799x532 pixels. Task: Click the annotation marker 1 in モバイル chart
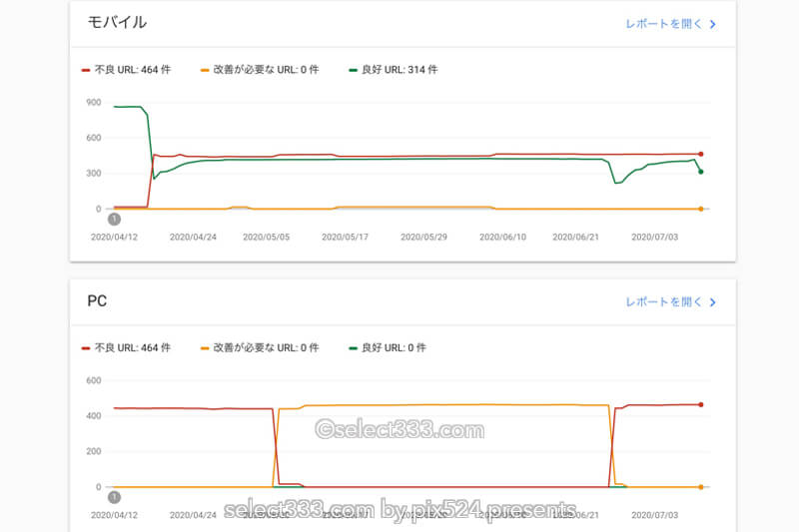pyautogui.click(x=114, y=219)
